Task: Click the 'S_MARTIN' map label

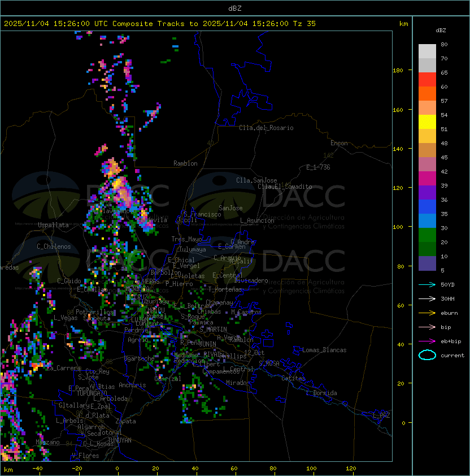Action: pyautogui.click(x=213, y=330)
